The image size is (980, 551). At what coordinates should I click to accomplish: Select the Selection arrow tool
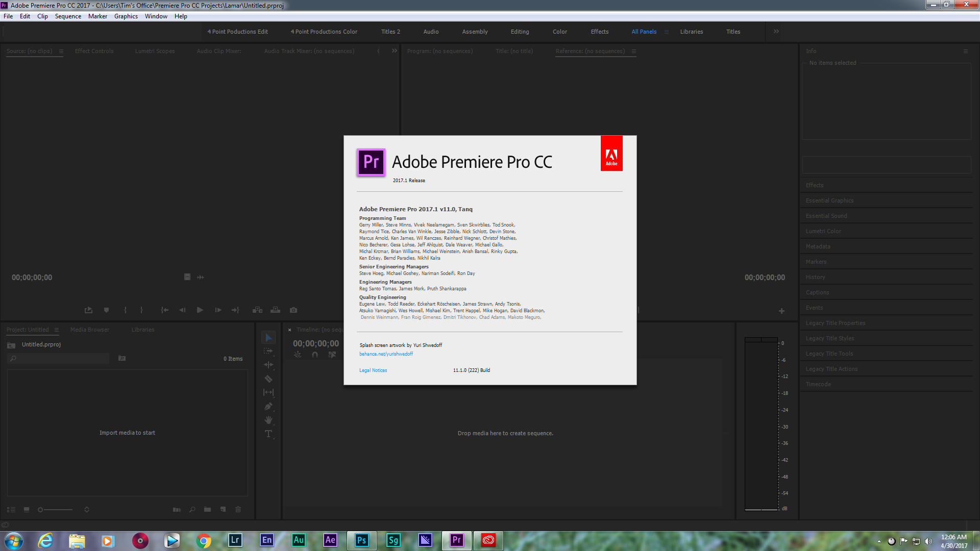point(268,338)
